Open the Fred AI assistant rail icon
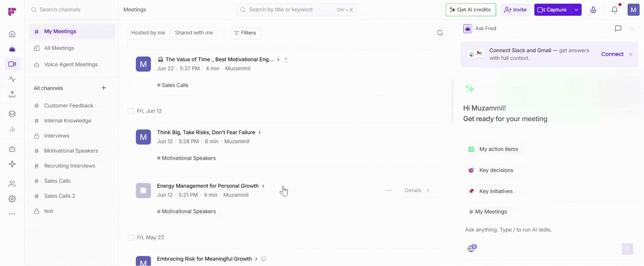Image resolution: width=644 pixels, height=266 pixels. [x=12, y=49]
